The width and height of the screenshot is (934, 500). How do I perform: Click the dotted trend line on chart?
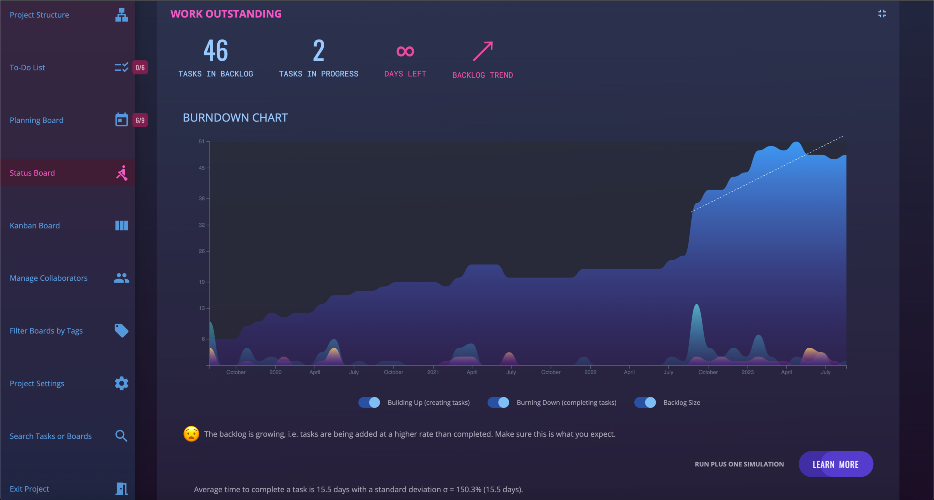[767, 174]
